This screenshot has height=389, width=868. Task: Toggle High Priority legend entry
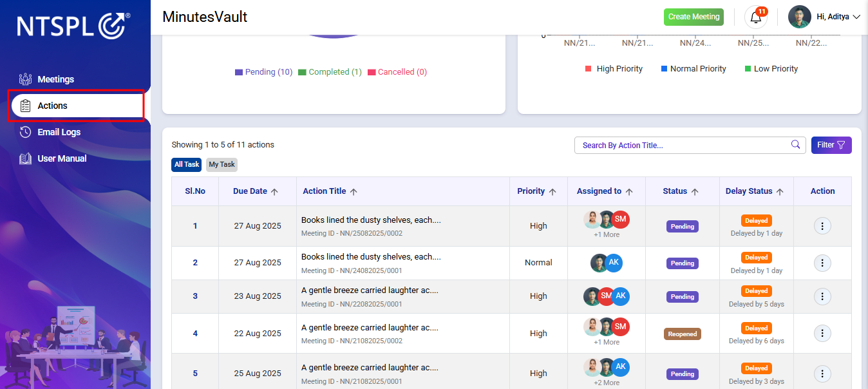tap(614, 69)
